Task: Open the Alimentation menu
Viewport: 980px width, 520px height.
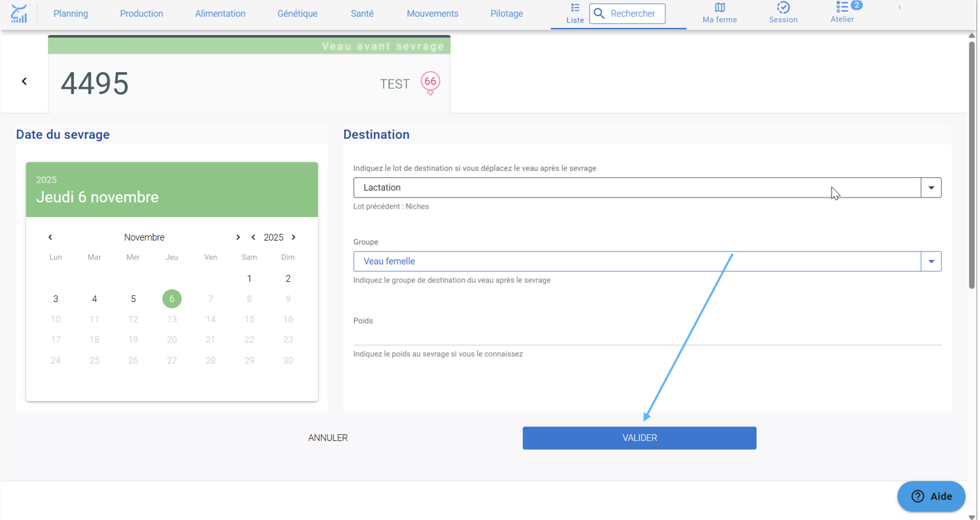Action: tap(220, 13)
